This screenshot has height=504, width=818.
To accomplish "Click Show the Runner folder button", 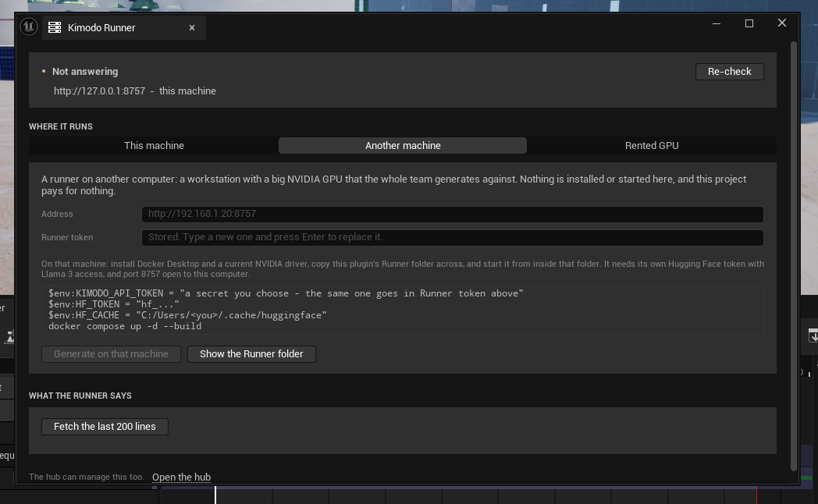I will click(x=251, y=354).
